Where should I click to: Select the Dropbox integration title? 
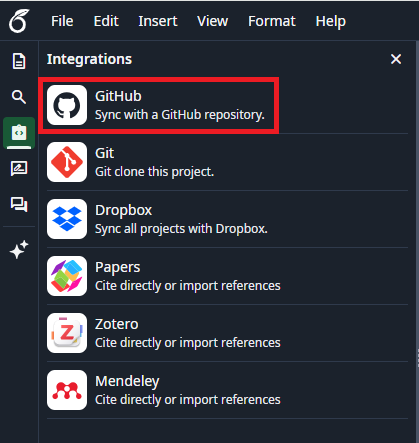click(124, 210)
